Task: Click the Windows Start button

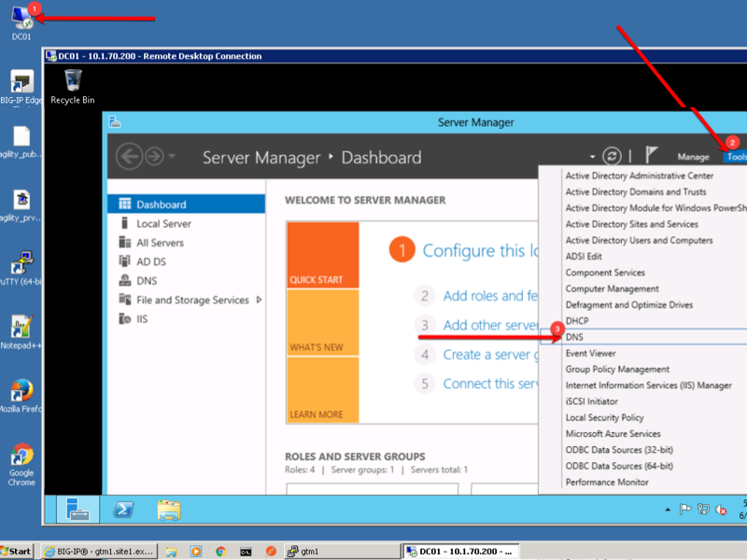Action: tap(16, 552)
